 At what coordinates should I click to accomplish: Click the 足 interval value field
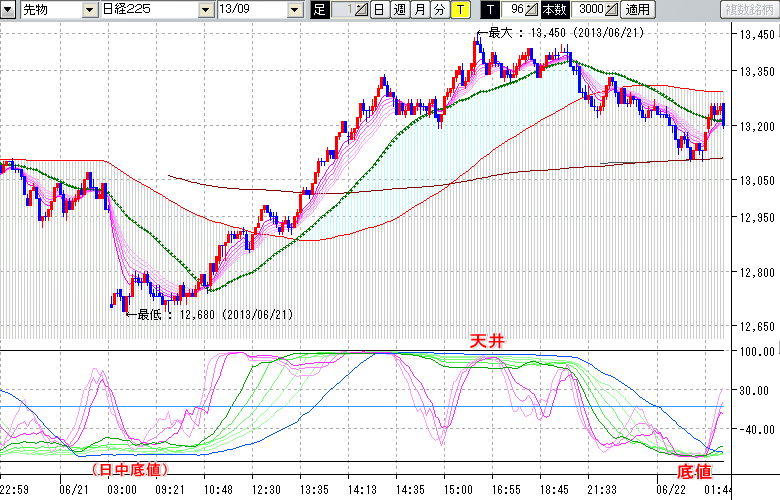coord(341,10)
